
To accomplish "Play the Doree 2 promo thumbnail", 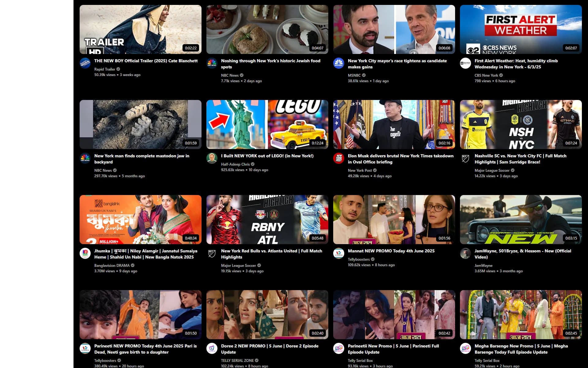I will [267, 315].
